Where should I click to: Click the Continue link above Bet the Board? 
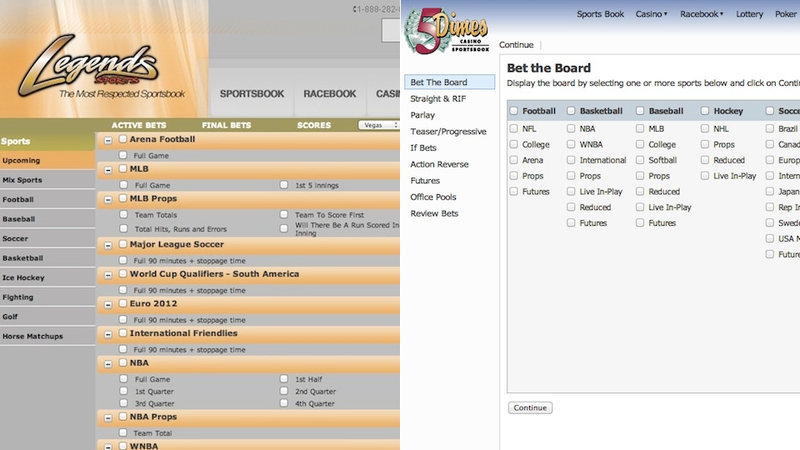pos(516,45)
